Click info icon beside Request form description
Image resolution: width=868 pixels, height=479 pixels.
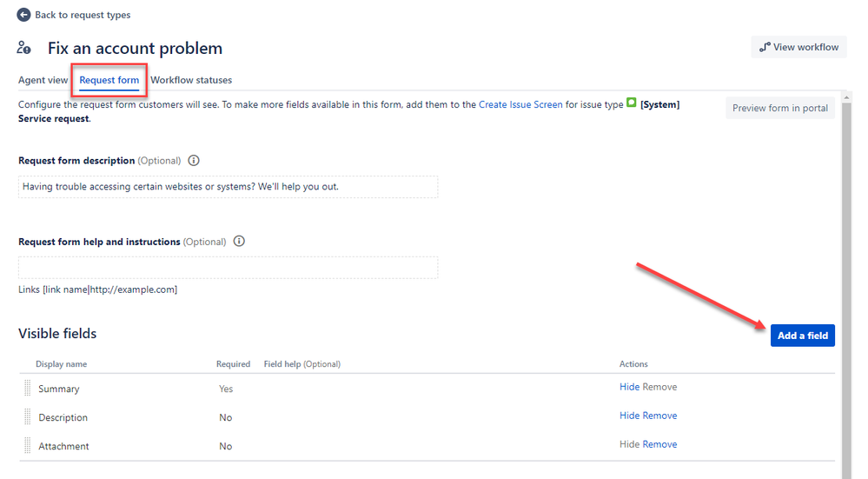click(194, 161)
